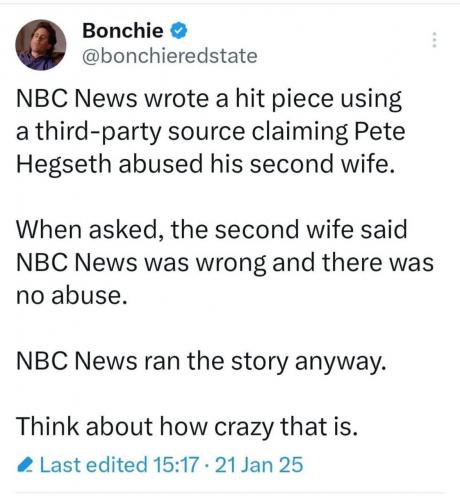Click the 'NBC News wrote a hit piece' line
The width and height of the screenshot is (460, 500).
click(209, 99)
